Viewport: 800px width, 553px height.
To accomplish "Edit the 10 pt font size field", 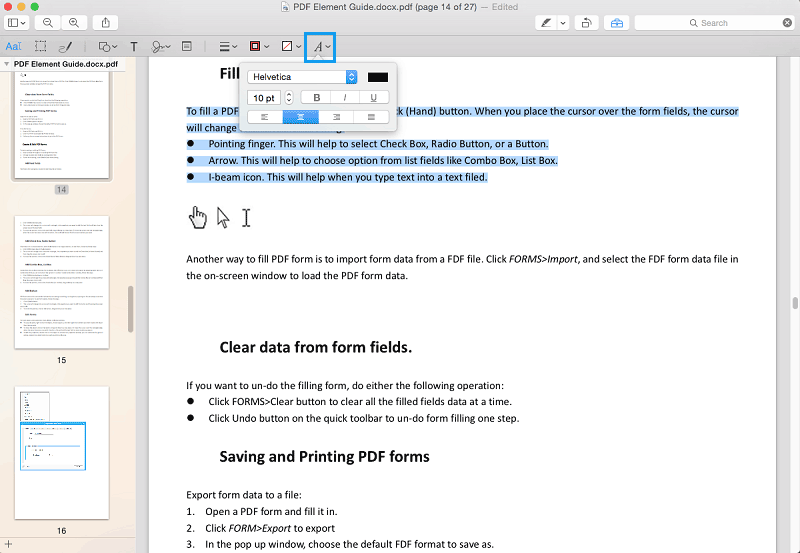I will click(x=264, y=97).
